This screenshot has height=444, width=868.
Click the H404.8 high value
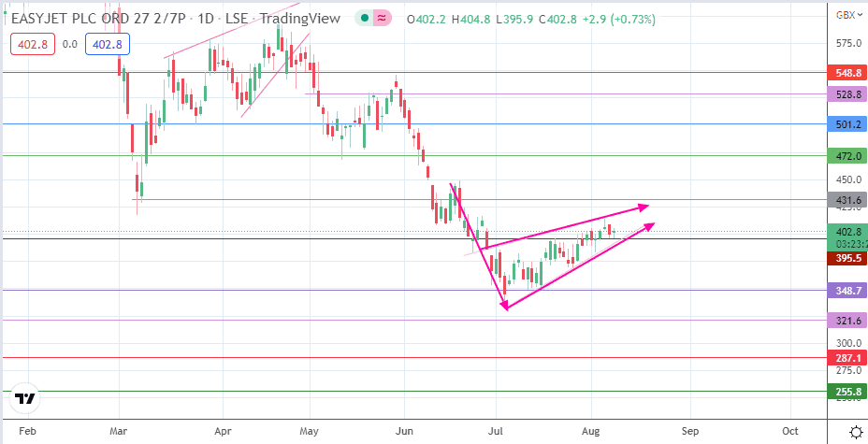471,20
